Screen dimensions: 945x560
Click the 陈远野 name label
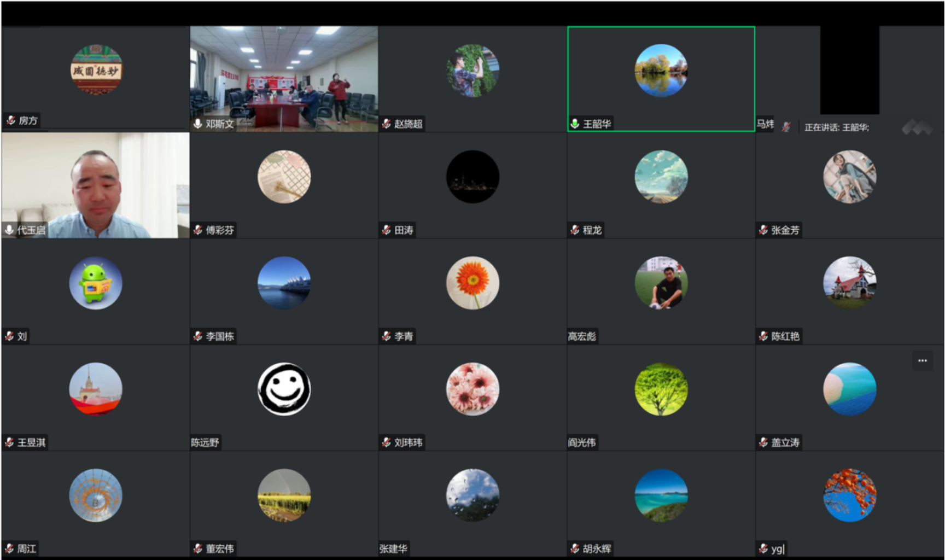[205, 442]
